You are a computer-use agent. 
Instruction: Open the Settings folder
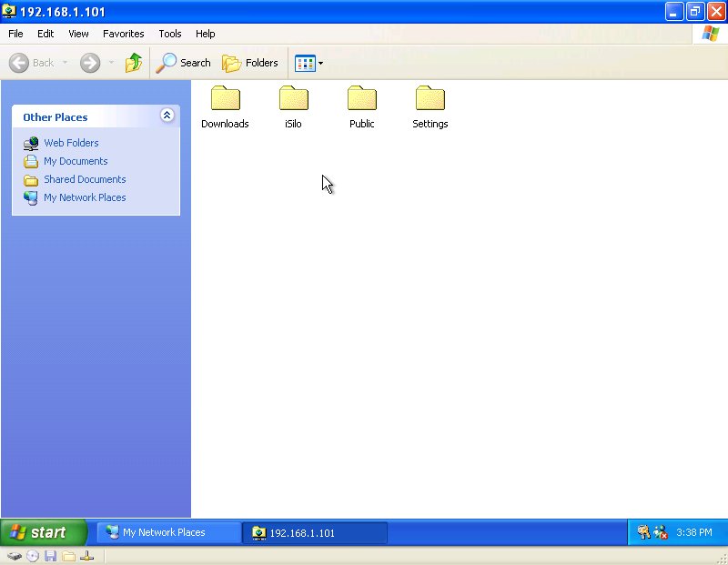pyautogui.click(x=430, y=99)
